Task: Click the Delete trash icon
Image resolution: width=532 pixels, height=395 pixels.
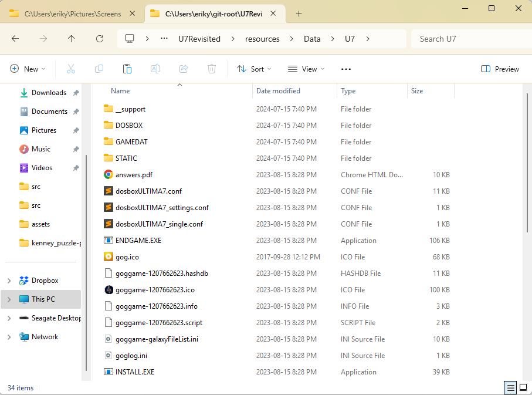Action: click(212, 69)
